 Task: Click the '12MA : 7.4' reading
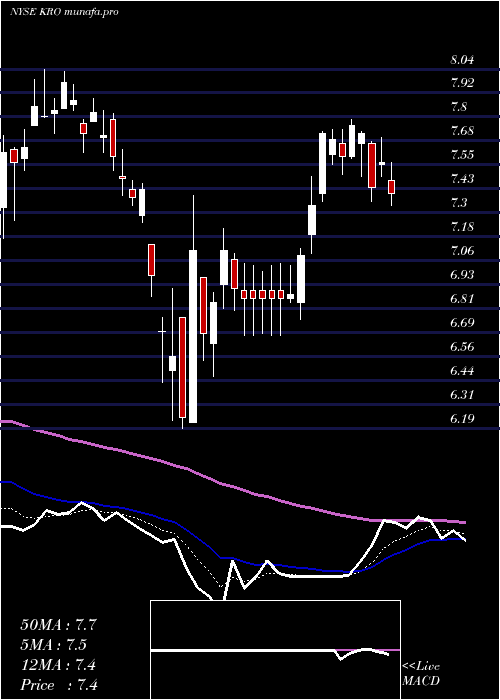click(58, 665)
